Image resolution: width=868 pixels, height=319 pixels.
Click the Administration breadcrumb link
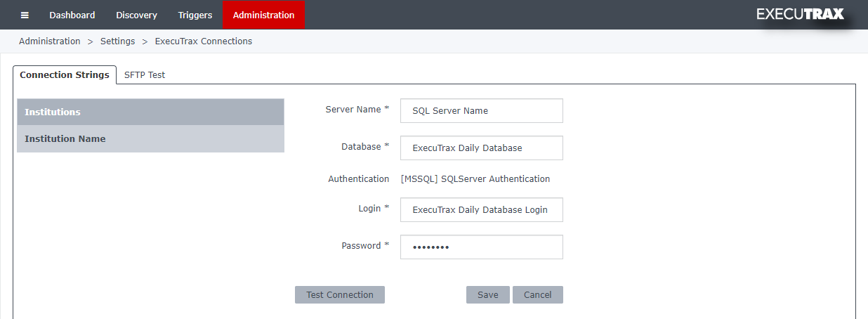pyautogui.click(x=50, y=41)
